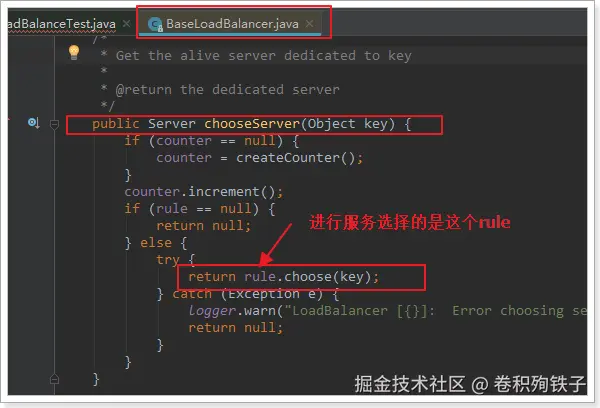
Task: Close the adBalanceTest.java tab
Action: click(126, 24)
